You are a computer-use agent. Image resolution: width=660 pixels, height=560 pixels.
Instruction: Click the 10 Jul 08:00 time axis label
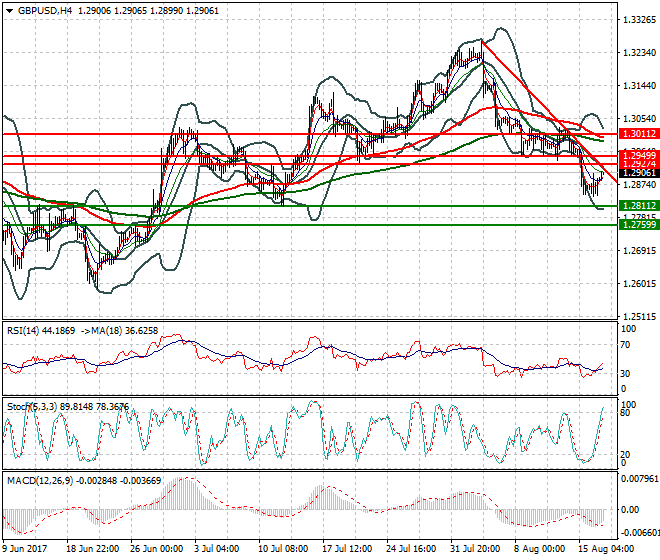[x=283, y=549]
